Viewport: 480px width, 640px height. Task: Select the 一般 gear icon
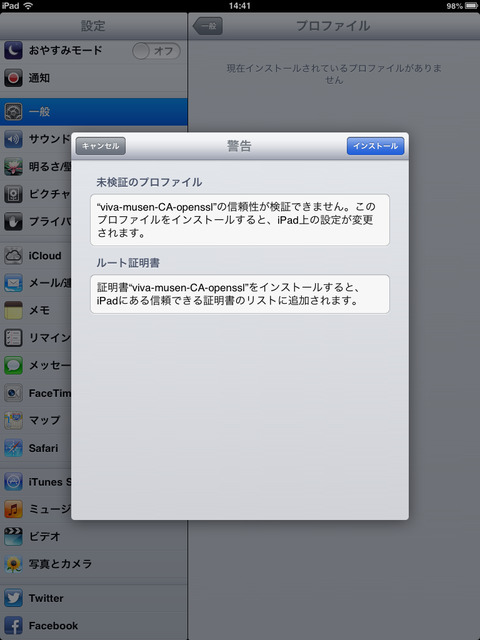13,111
